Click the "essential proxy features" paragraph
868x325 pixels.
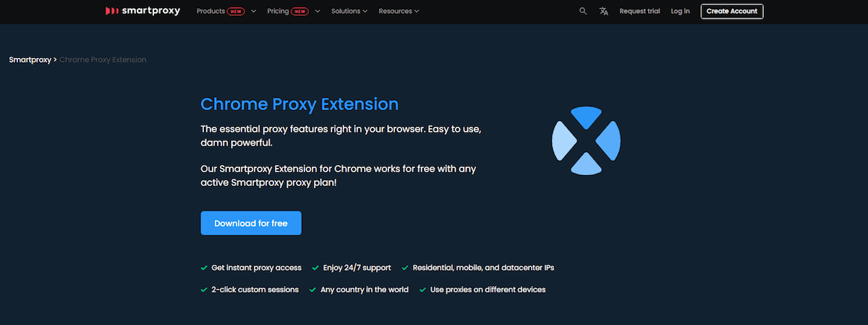[x=341, y=135]
